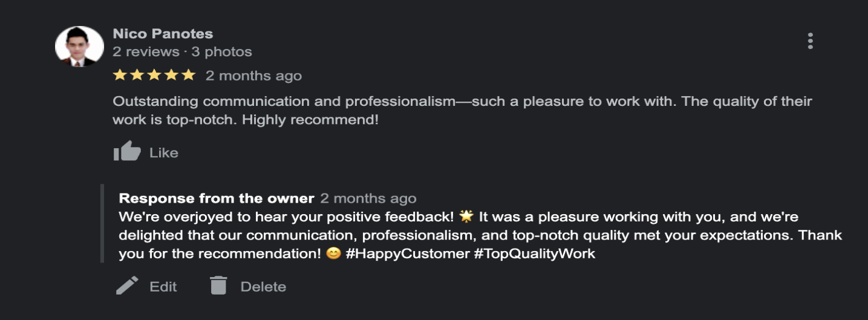Click the pencil icon below the owner response
The width and height of the screenshot is (868, 320).
tap(127, 286)
